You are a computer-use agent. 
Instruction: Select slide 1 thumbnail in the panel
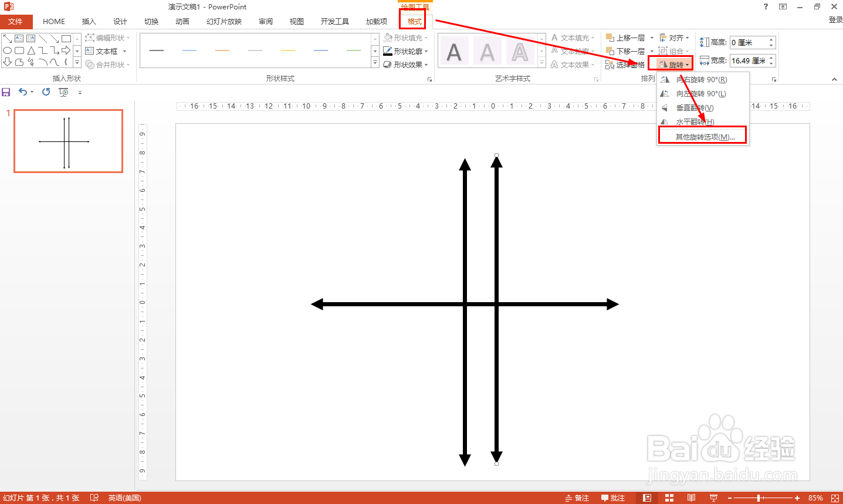click(x=69, y=141)
